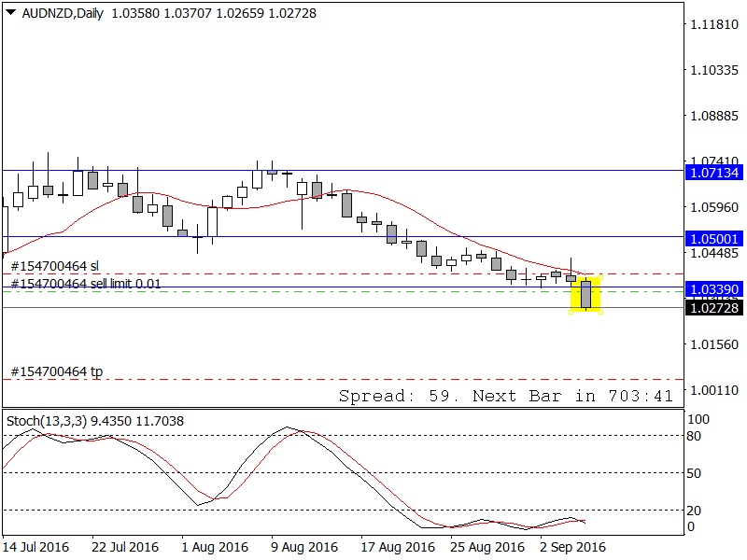Image resolution: width=747 pixels, height=560 pixels.
Task: Click the current price label 1.02728
Action: click(x=714, y=308)
